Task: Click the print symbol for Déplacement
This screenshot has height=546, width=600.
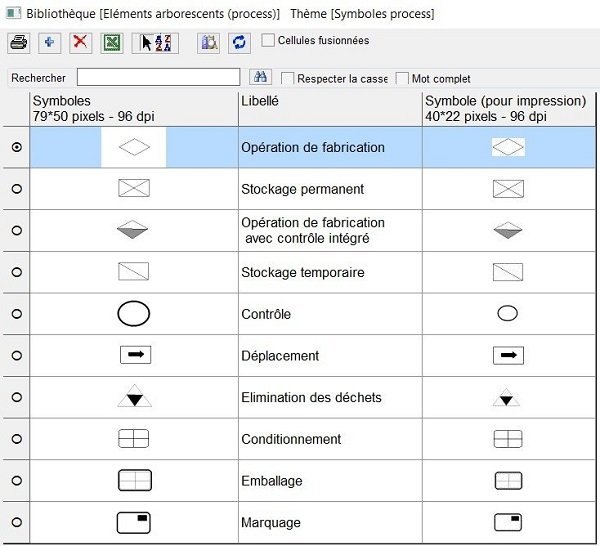Action: 508,355
